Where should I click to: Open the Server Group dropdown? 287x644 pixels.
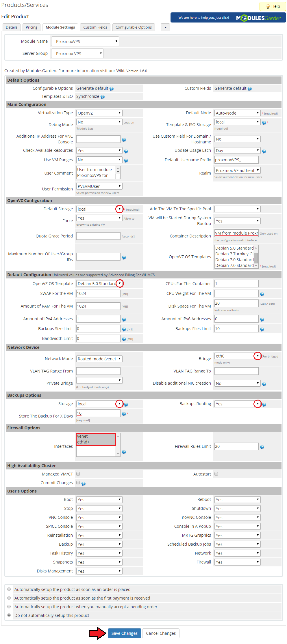(x=77, y=53)
